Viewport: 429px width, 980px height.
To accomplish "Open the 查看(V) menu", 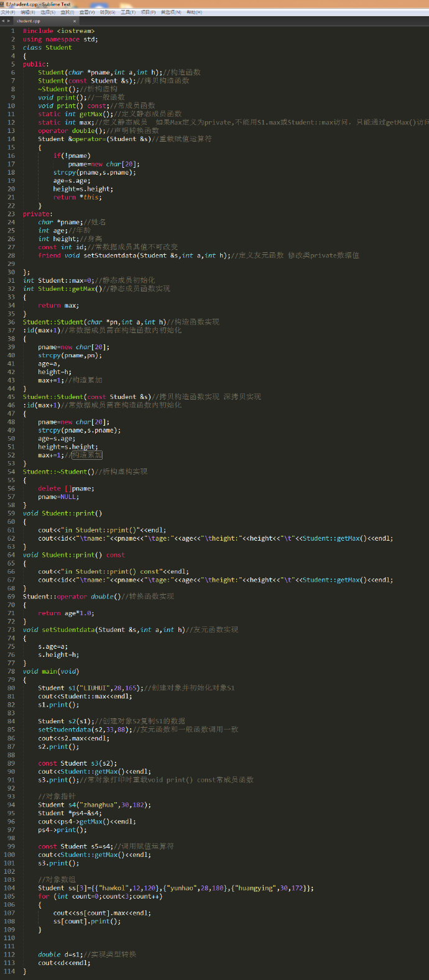I will 87,12.
